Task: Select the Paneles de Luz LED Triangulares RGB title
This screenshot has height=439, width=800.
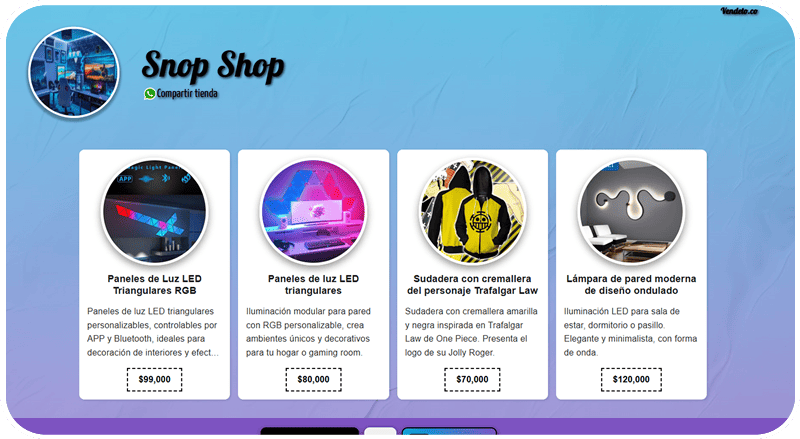Action: pyautogui.click(x=155, y=284)
